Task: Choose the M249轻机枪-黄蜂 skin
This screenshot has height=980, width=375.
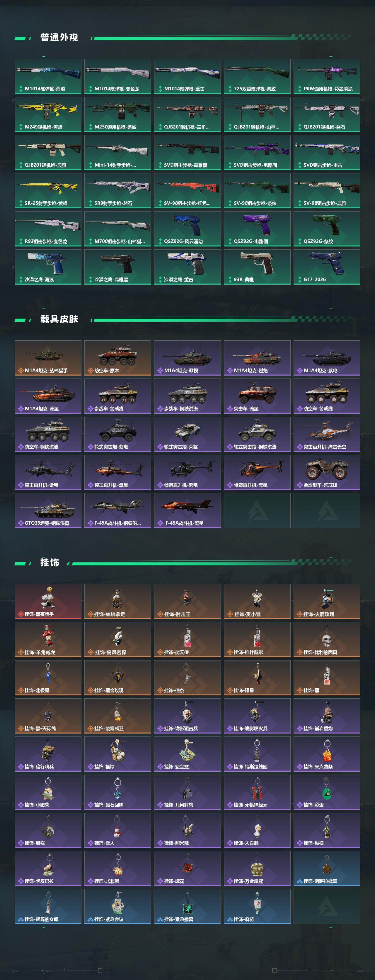Action: tap(48, 114)
